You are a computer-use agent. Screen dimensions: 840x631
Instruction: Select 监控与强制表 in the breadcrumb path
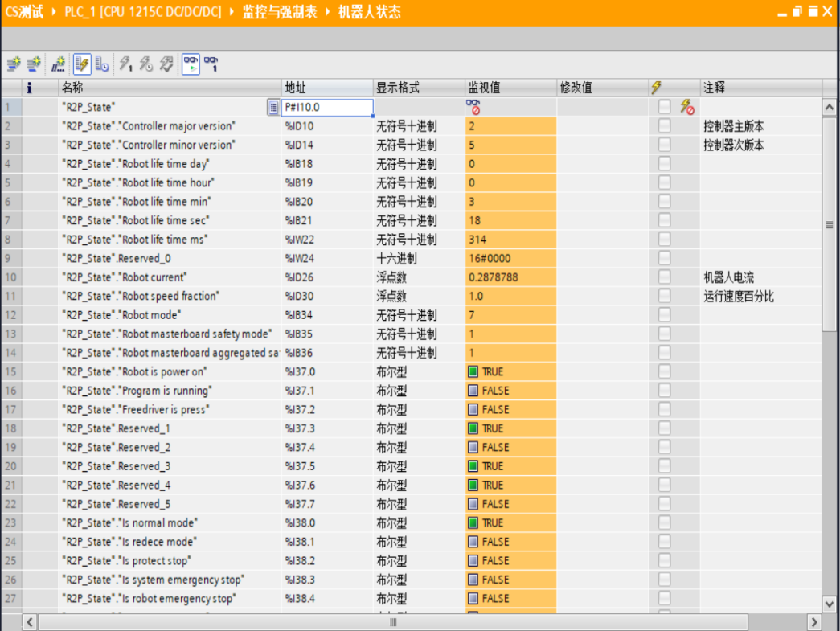[x=279, y=12]
